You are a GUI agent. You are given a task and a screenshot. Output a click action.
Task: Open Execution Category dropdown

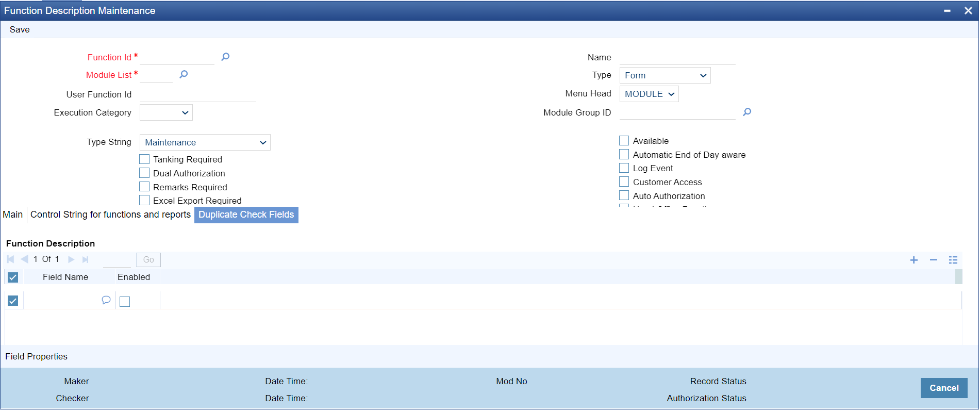click(166, 112)
